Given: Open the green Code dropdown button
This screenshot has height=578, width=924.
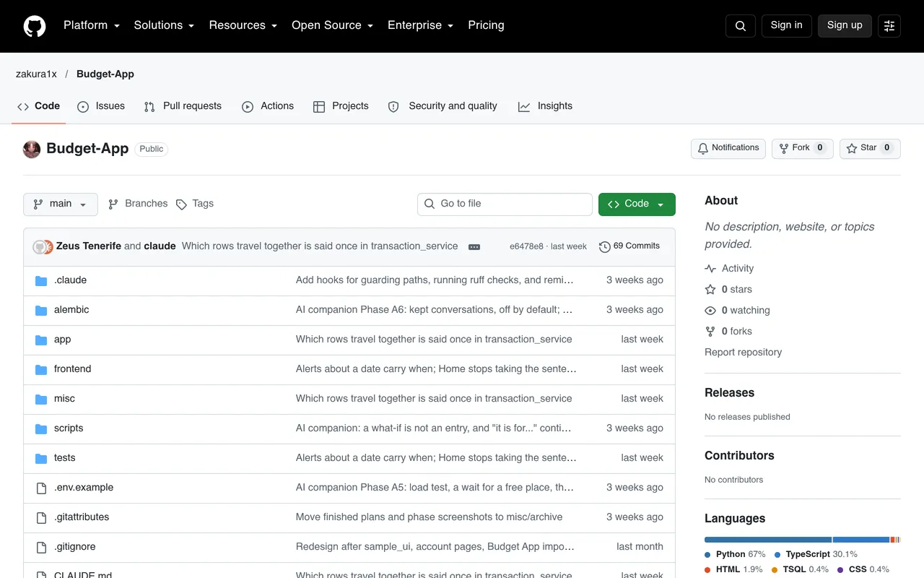Looking at the screenshot, I should (x=637, y=204).
